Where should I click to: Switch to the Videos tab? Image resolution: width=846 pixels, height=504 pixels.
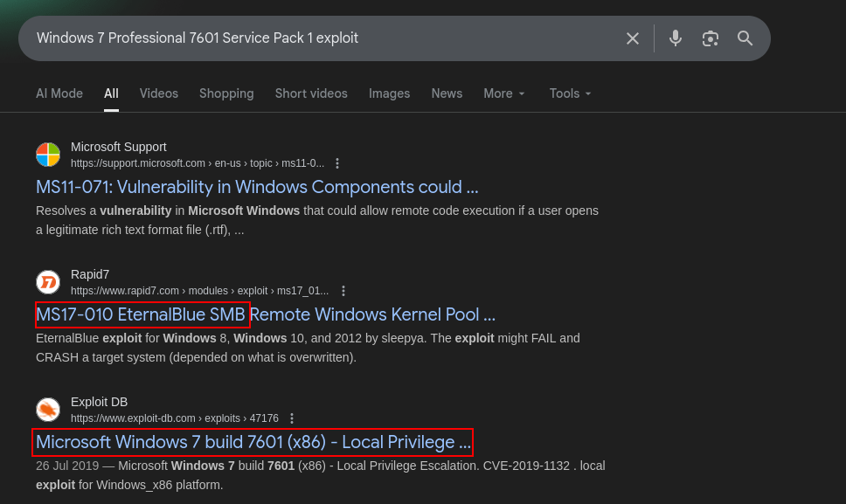pyautogui.click(x=159, y=93)
